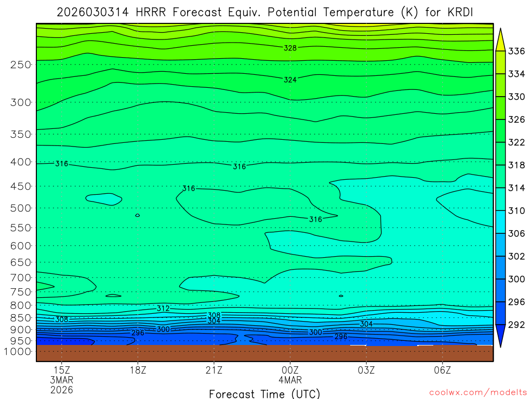
Task: Click the "Forecast Time (UTC)" axis title
Action: (264, 394)
